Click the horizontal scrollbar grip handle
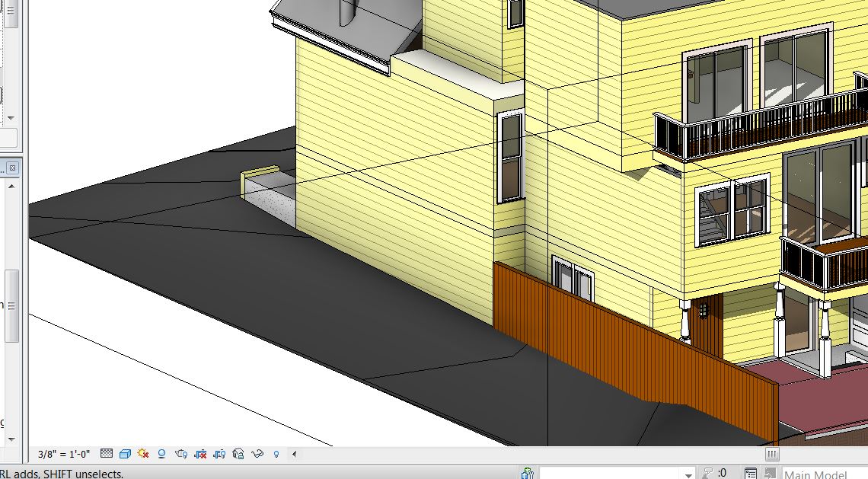This screenshot has width=868, height=479. (x=771, y=454)
